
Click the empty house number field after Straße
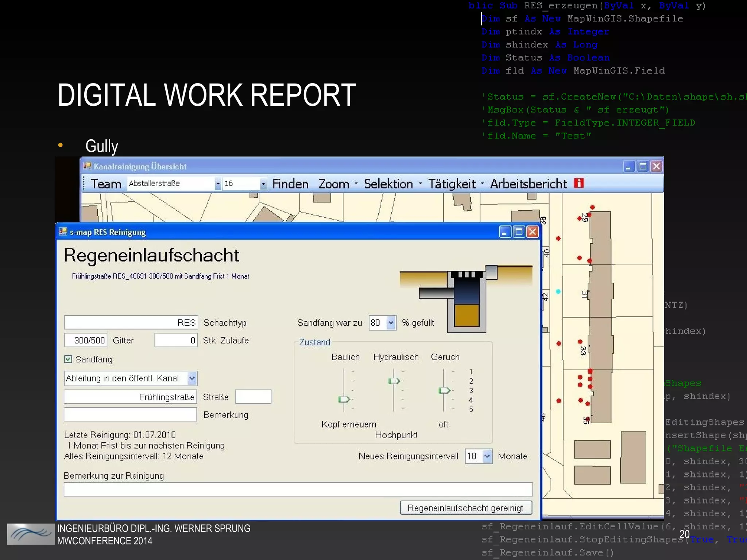[x=253, y=397]
